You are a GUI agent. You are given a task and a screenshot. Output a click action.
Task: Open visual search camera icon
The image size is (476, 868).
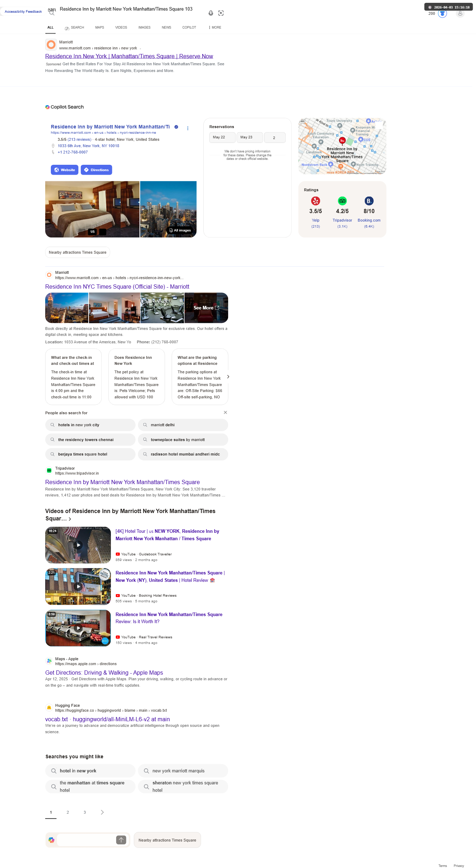pyautogui.click(x=221, y=13)
